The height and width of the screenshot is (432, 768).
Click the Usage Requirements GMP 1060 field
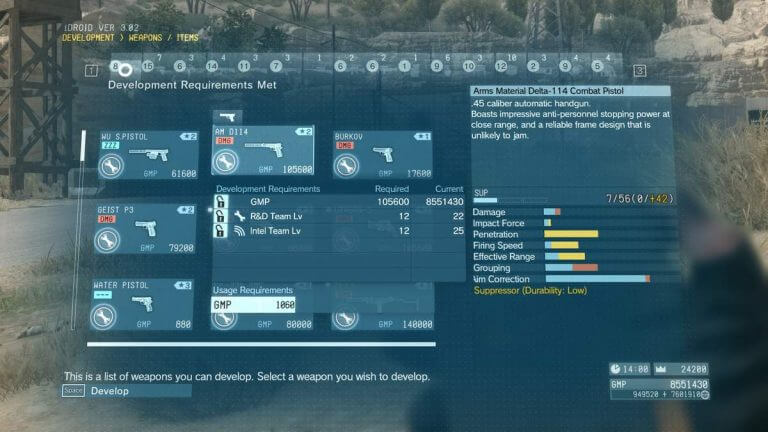pos(253,305)
